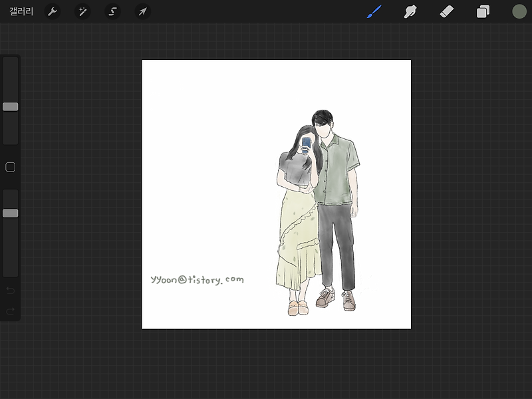Click the undo arrow

(11, 291)
